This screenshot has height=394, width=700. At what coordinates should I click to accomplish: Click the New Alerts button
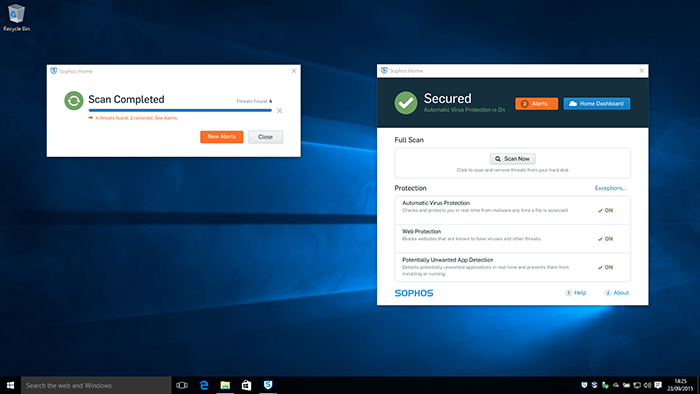point(221,137)
